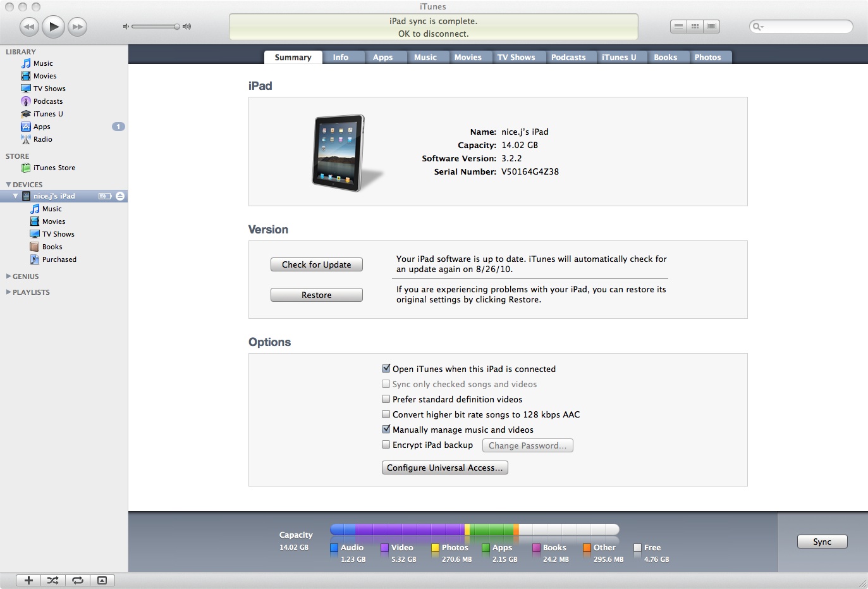Image resolution: width=868 pixels, height=589 pixels.
Task: Switch to the Photos tab
Action: (x=707, y=58)
